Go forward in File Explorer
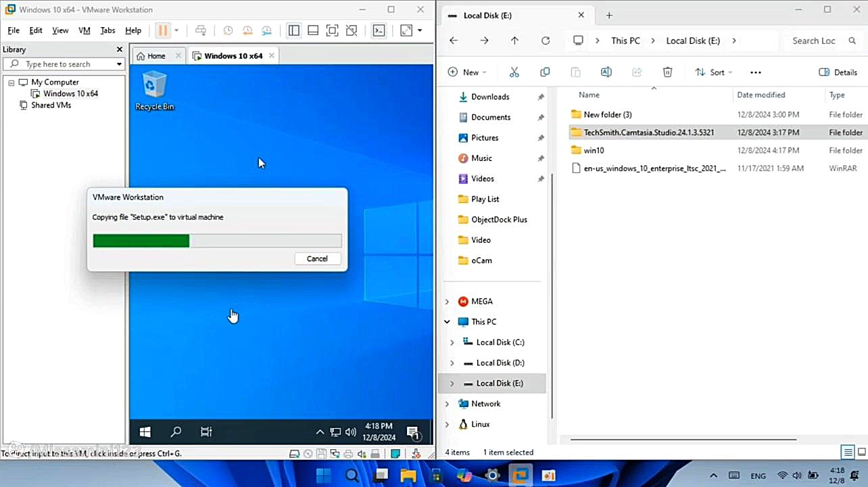Image resolution: width=868 pixels, height=487 pixels. tap(484, 41)
